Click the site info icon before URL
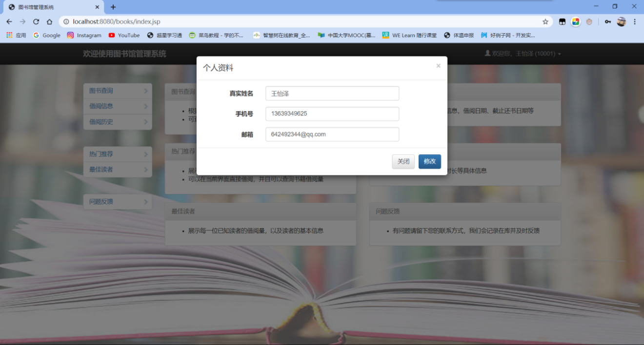The width and height of the screenshot is (644, 345). 66,21
